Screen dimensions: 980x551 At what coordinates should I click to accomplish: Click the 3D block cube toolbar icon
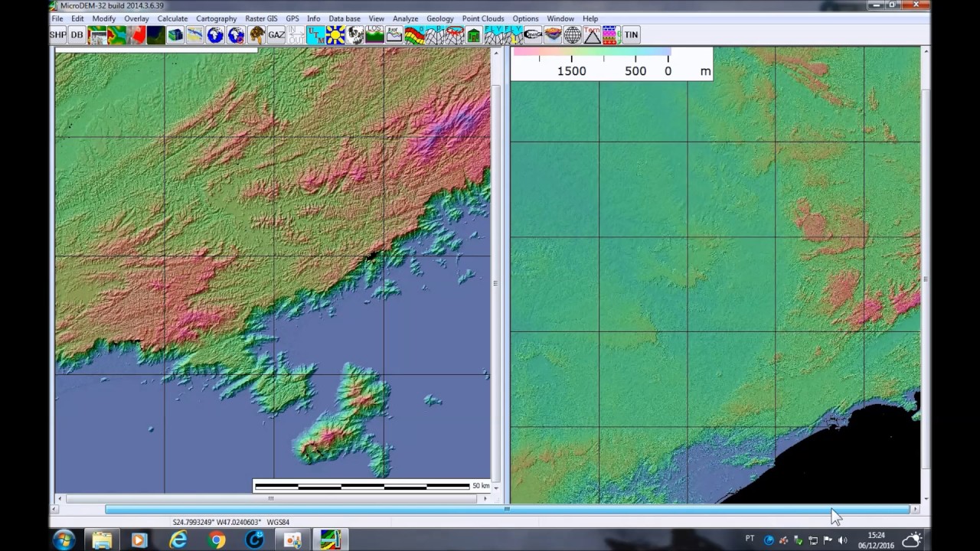pyautogui.click(x=175, y=34)
